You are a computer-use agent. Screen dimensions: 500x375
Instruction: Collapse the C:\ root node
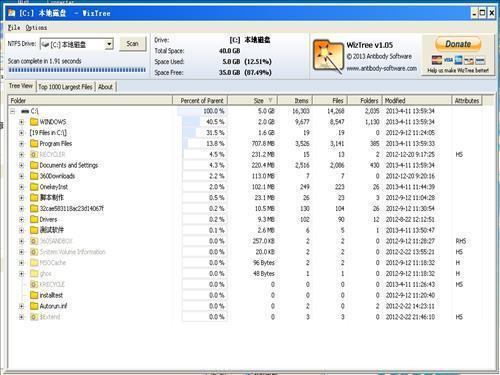click(x=13, y=111)
